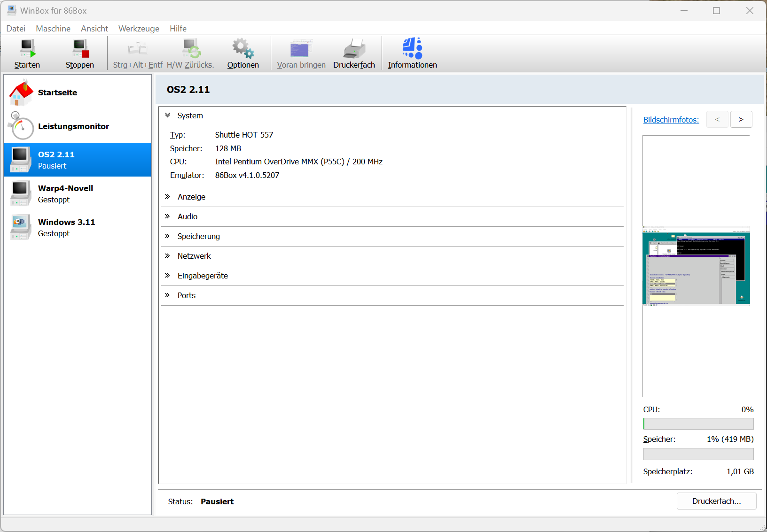This screenshot has width=767, height=532.
Task: Click the Voran bringen icon
Action: coord(301,48)
